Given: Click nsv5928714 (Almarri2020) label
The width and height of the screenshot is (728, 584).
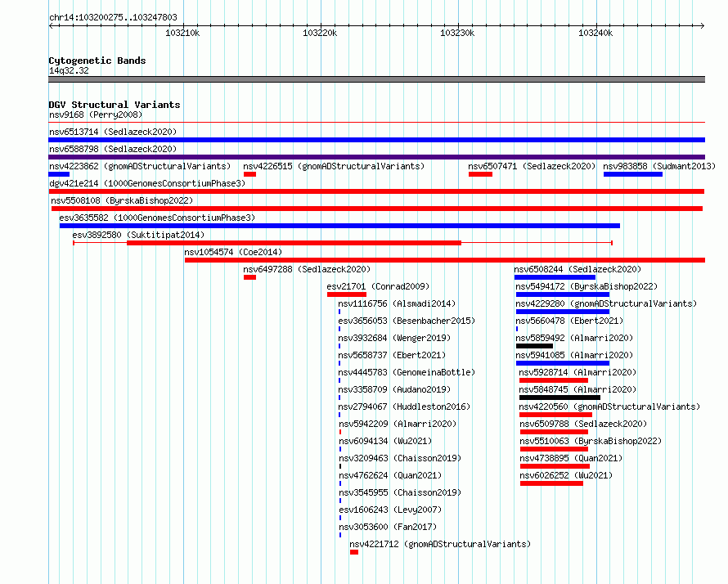Looking at the screenshot, I should (x=577, y=372).
